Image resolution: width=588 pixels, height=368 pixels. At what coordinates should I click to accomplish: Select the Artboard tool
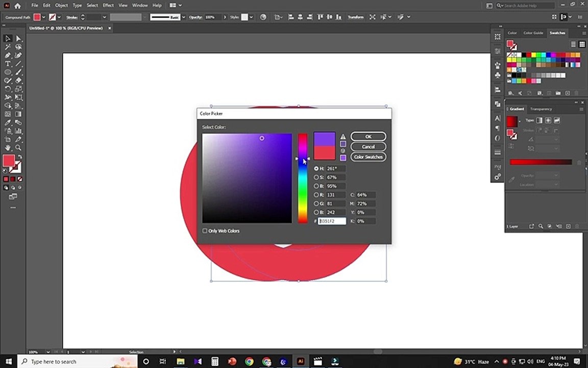click(x=8, y=140)
